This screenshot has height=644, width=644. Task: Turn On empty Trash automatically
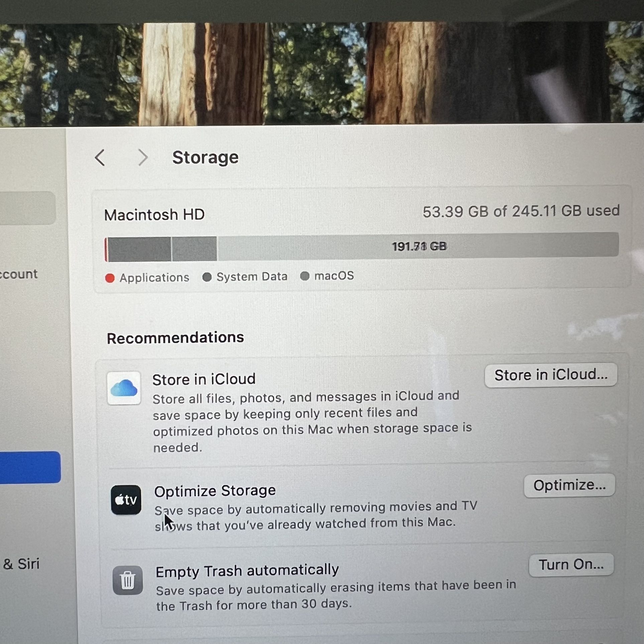click(x=571, y=565)
